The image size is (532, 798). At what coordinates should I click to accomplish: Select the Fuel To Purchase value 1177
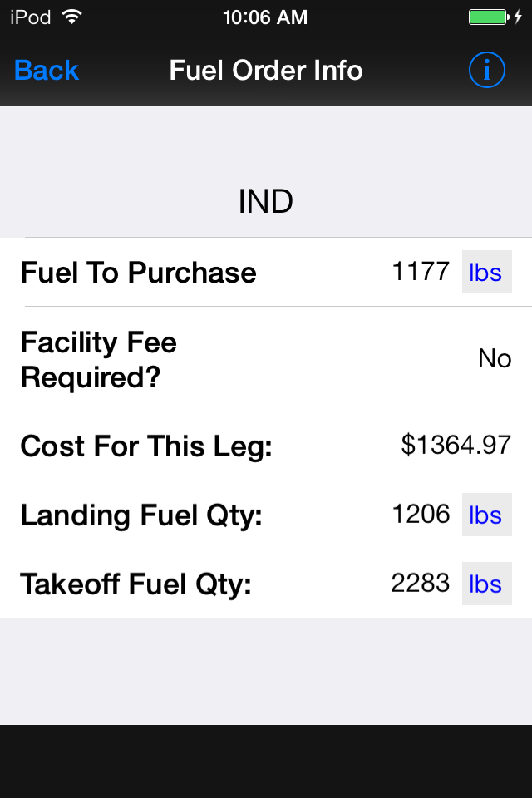point(421,271)
